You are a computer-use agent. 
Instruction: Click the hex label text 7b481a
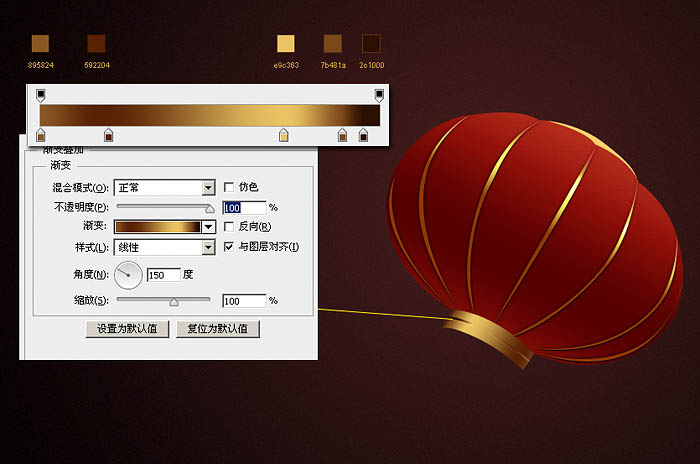click(333, 65)
